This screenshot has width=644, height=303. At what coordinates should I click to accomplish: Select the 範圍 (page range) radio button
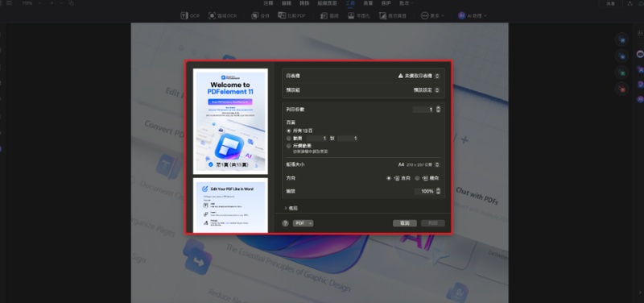click(x=289, y=139)
